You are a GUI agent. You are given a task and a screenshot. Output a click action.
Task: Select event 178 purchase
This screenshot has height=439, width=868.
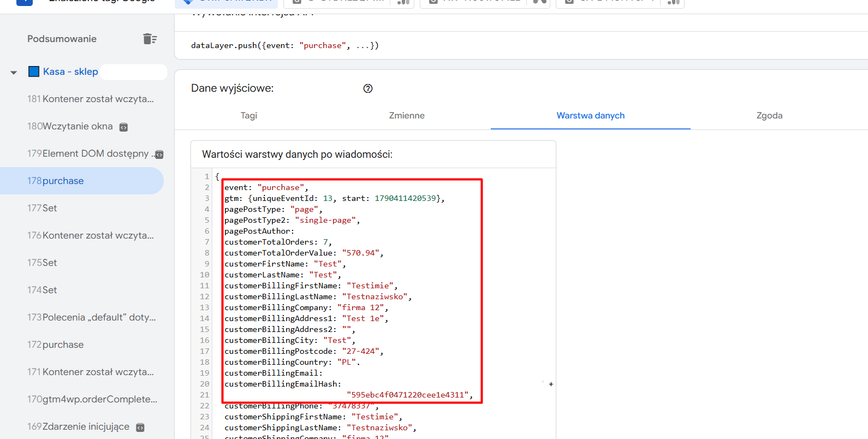pyautogui.click(x=82, y=181)
